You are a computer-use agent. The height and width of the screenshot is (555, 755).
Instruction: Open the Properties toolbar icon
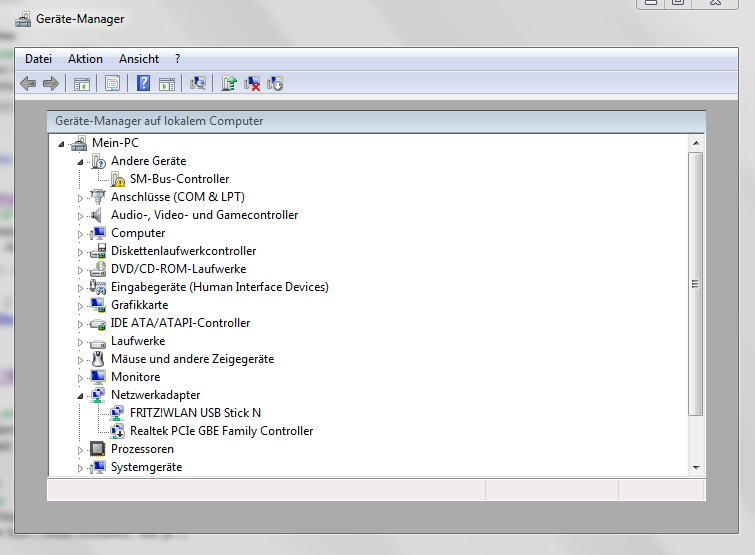click(x=113, y=84)
